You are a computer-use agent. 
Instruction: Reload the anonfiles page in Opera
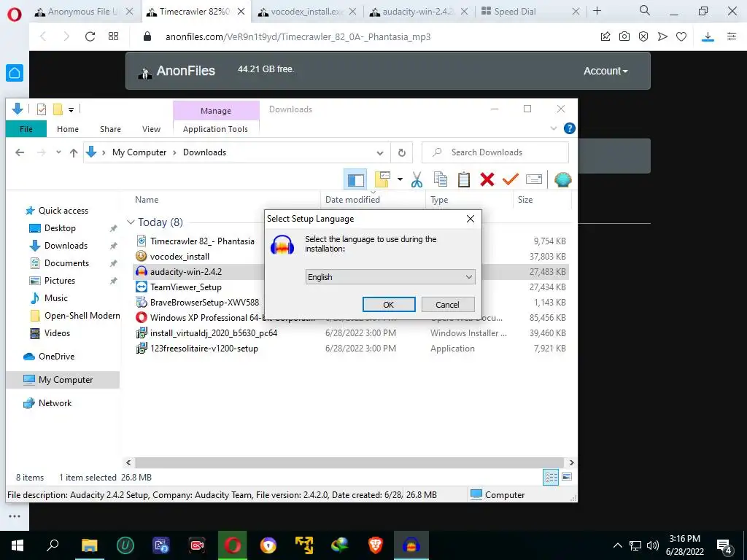click(90, 36)
